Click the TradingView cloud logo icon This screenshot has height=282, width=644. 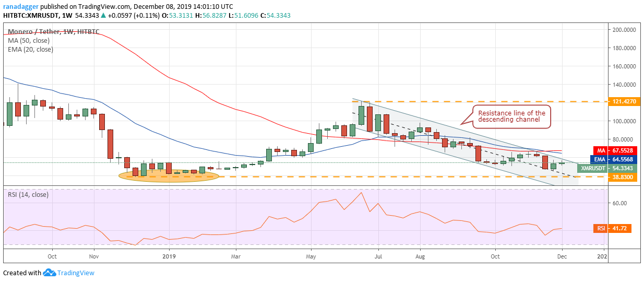point(50,273)
